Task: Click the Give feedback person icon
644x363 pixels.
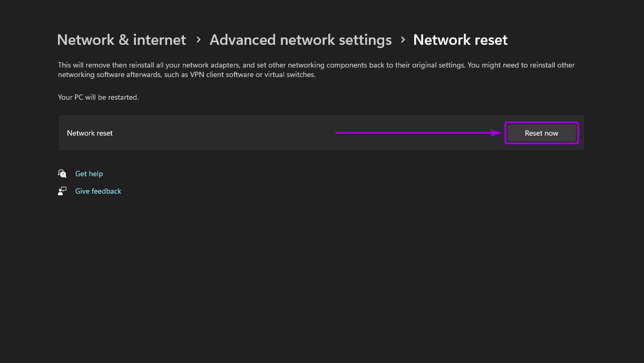Action: [x=62, y=191]
